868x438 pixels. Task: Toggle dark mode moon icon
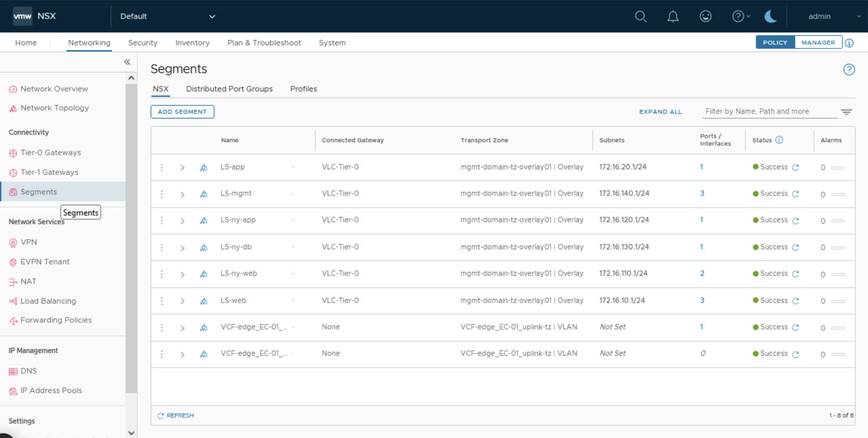click(770, 16)
